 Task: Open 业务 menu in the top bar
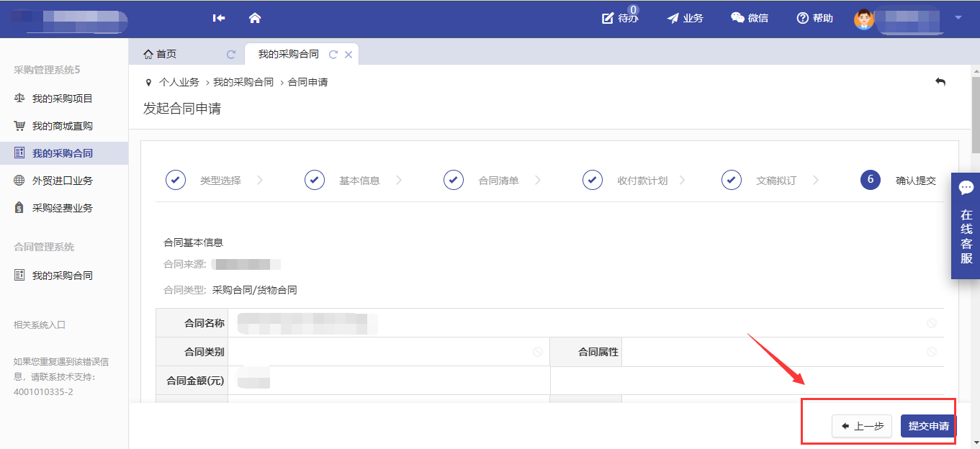(685, 18)
